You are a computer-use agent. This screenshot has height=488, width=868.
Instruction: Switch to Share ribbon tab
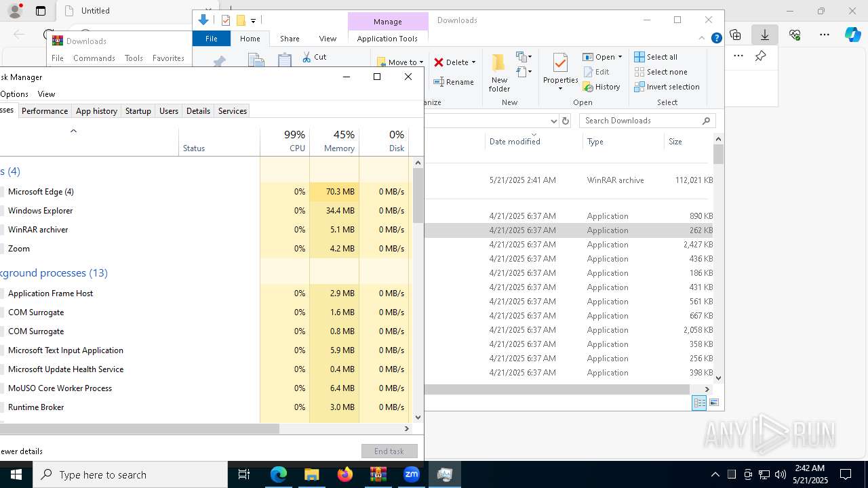290,39
